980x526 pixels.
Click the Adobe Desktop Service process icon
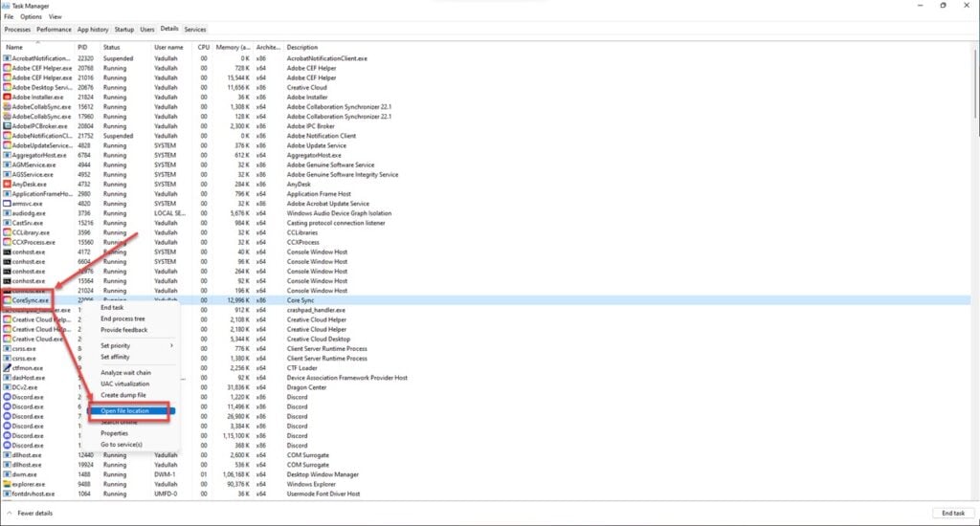click(7, 87)
